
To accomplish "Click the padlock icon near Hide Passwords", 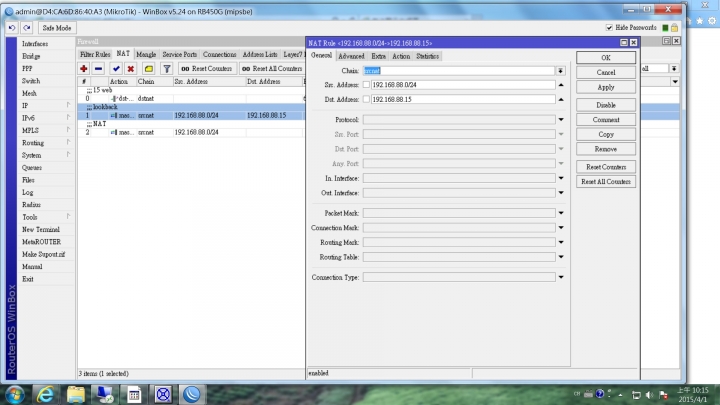I will [x=674, y=28].
